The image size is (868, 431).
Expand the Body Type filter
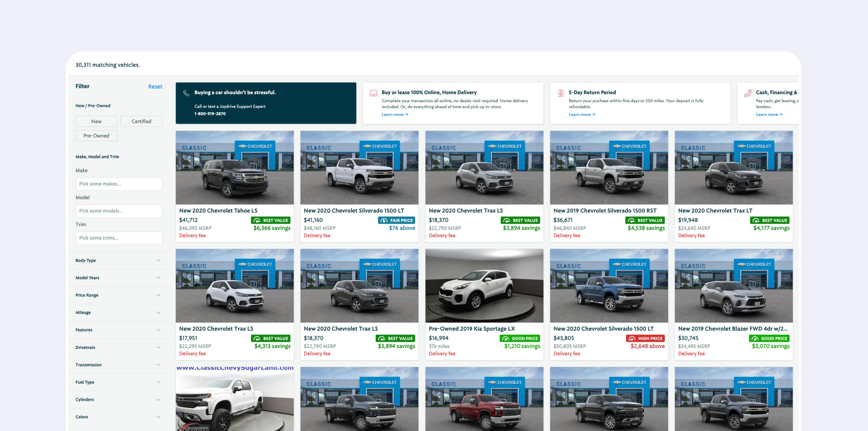(118, 260)
